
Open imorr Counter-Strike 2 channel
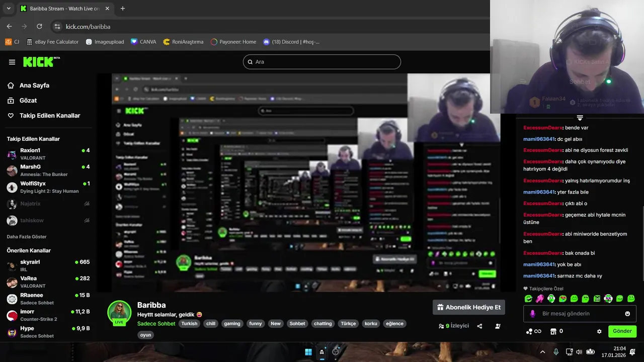pyautogui.click(x=48, y=315)
